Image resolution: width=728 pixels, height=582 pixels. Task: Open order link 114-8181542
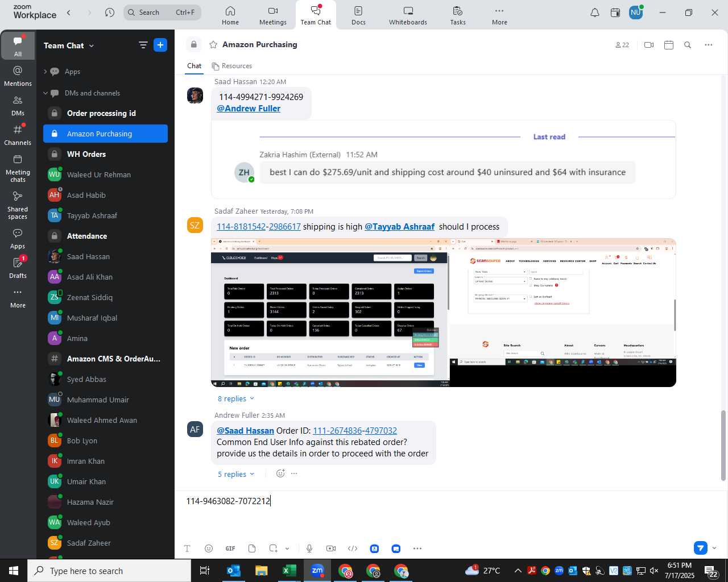coord(241,227)
